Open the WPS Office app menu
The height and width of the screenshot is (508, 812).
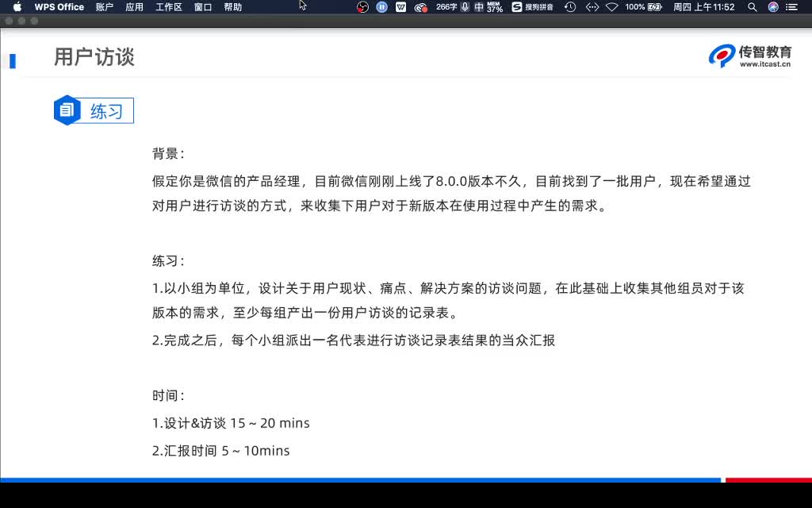click(x=59, y=6)
